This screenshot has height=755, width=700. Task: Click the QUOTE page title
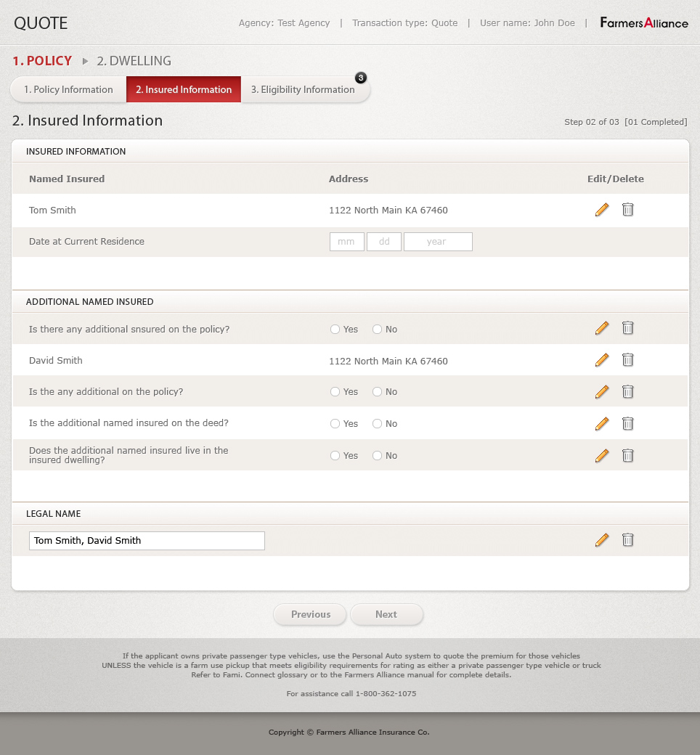[41, 23]
